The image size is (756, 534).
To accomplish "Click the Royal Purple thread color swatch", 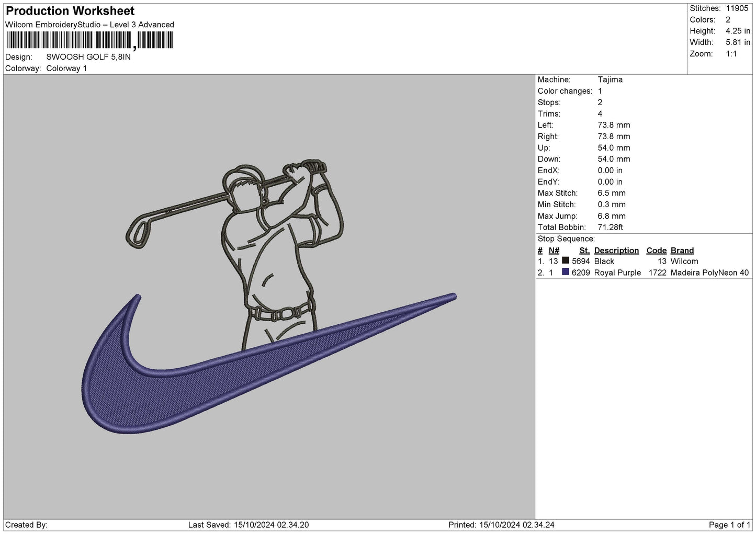I will coord(565,272).
